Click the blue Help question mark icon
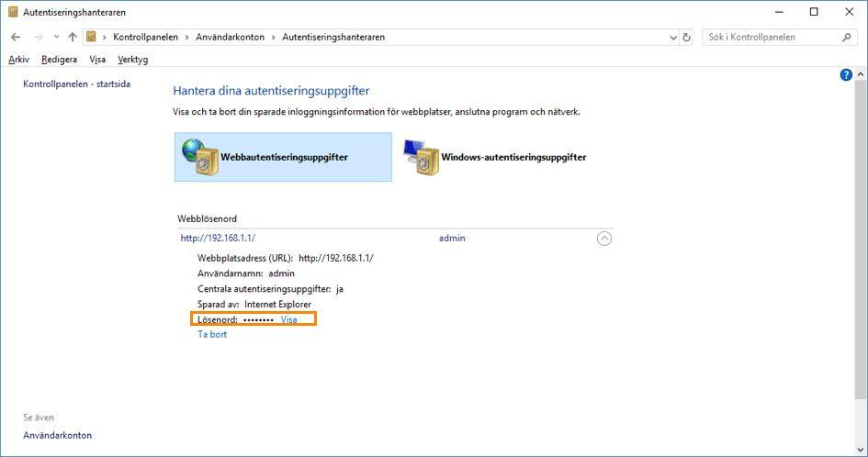868x457 pixels. tap(846, 74)
